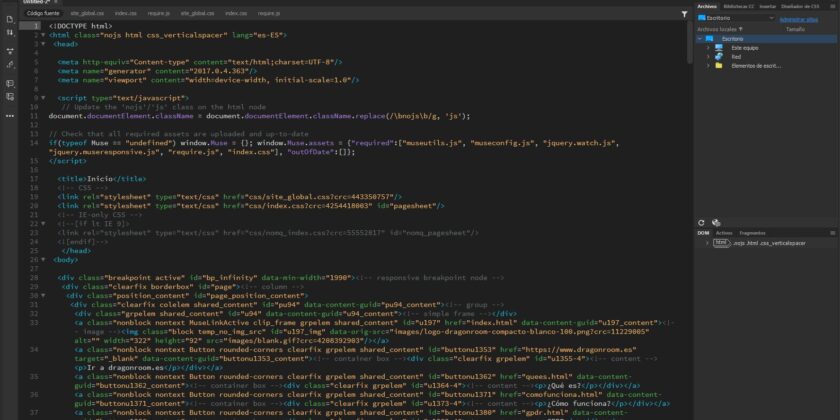
Task: Switch to the Bibliotecas CC tab
Action: 739,6
